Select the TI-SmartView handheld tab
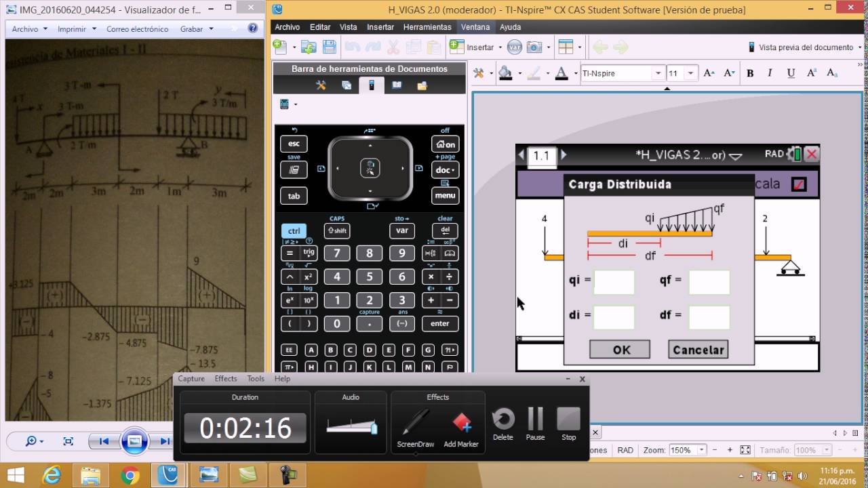 click(x=372, y=85)
